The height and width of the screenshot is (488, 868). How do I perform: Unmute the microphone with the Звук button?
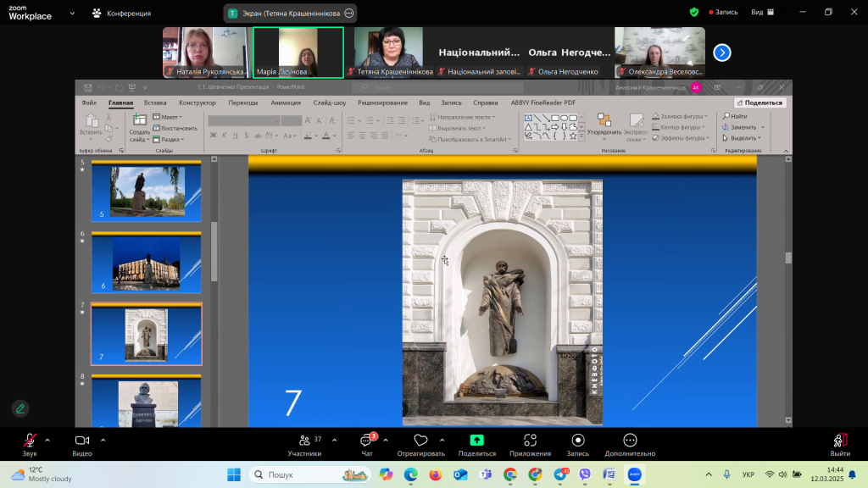coord(30,441)
